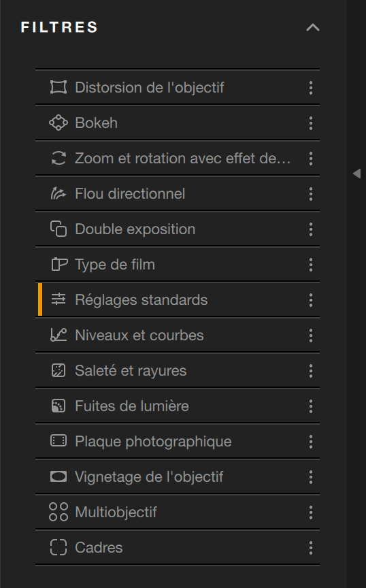
Task: Expand the side panel arrow
Action: pyautogui.click(x=356, y=174)
